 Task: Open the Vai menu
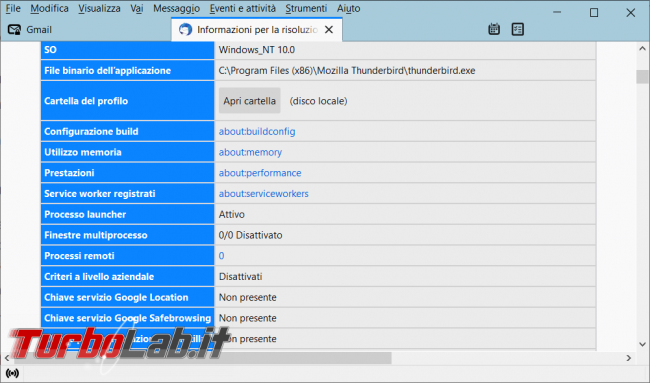pos(137,8)
